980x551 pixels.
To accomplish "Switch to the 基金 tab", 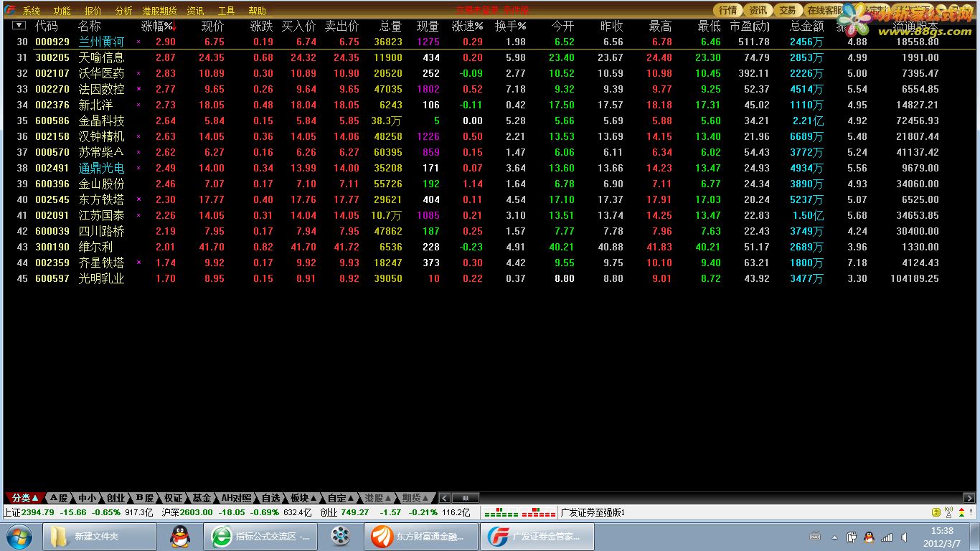I will 202,498.
